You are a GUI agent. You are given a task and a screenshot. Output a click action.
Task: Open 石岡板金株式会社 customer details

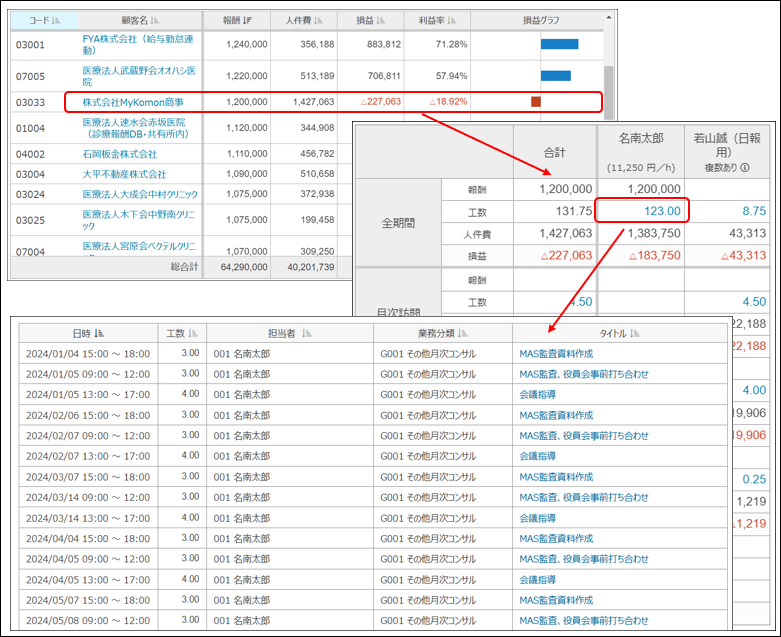(x=120, y=154)
